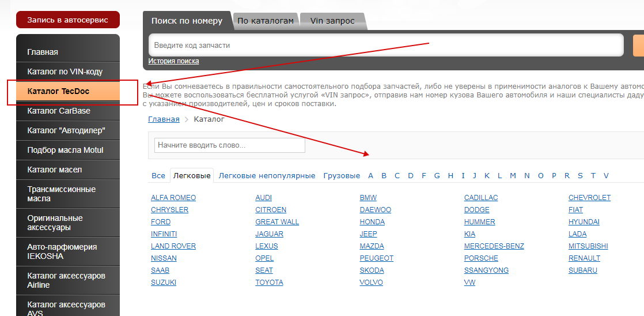
Task: Filter brands by letter K
Action: pyautogui.click(x=487, y=176)
